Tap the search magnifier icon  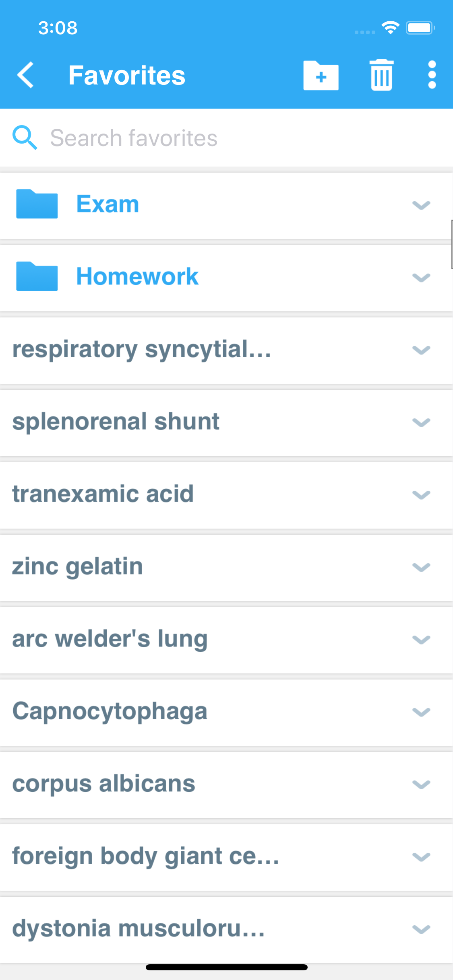tap(25, 138)
